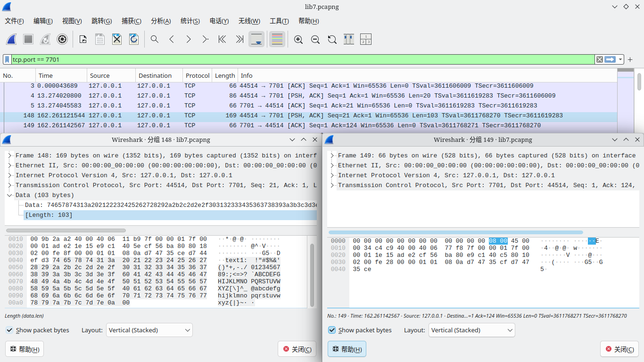Zoom in on packet list text
This screenshot has height=362, width=644.
(298, 40)
